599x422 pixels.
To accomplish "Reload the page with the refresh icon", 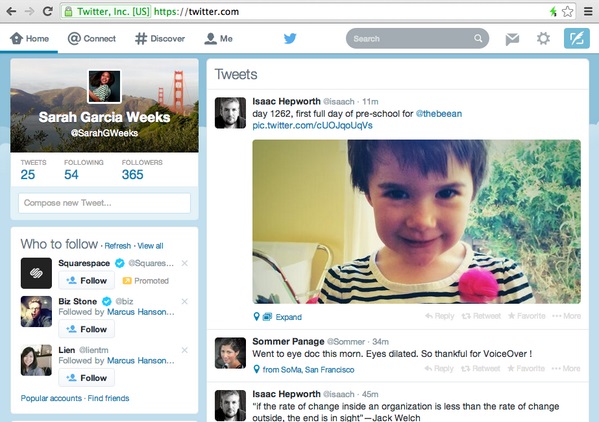I will pos(48,11).
